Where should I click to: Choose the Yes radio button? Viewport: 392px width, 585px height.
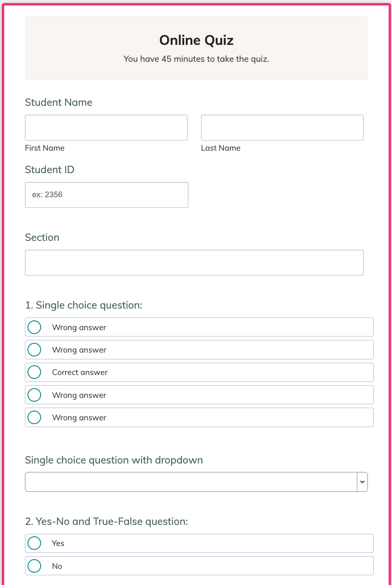click(34, 543)
